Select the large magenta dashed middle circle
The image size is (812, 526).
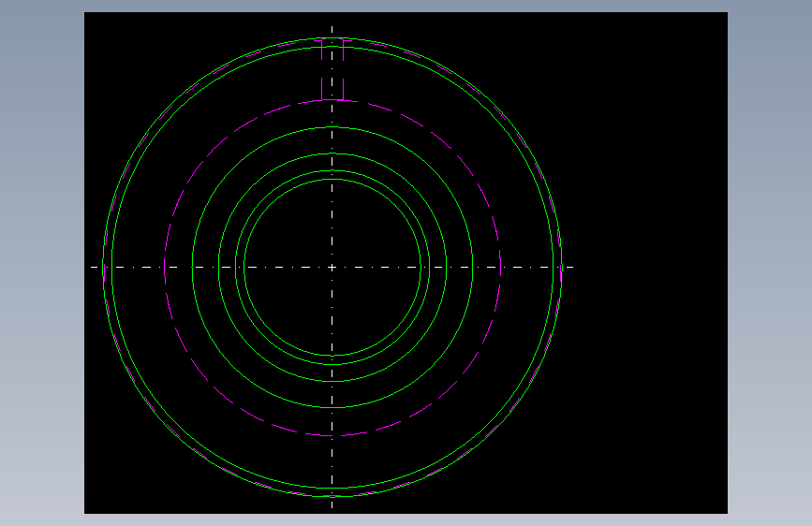click(332, 268)
